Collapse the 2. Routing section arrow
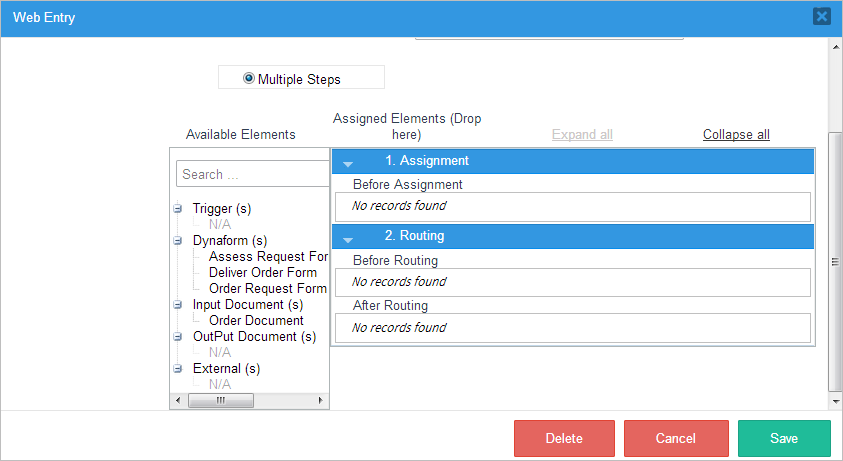 [349, 238]
